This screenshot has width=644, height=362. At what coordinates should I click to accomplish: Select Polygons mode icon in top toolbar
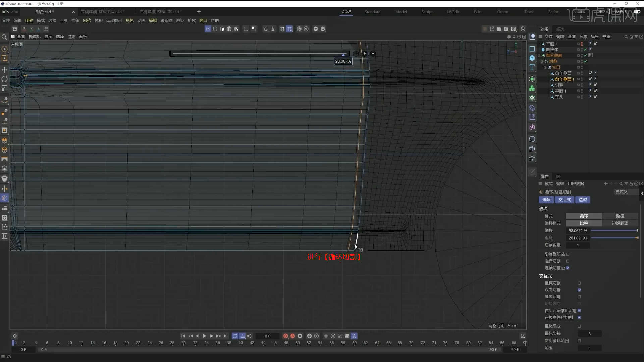click(x=222, y=29)
